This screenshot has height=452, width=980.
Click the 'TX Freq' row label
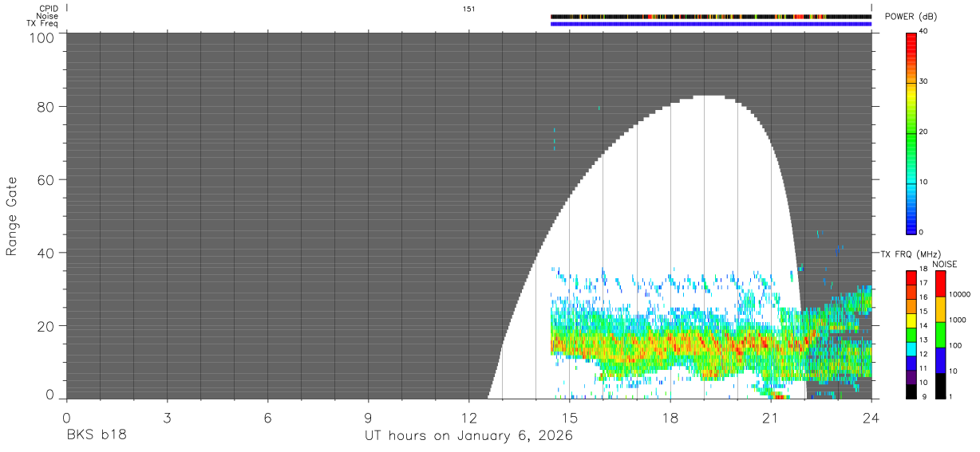(x=44, y=23)
